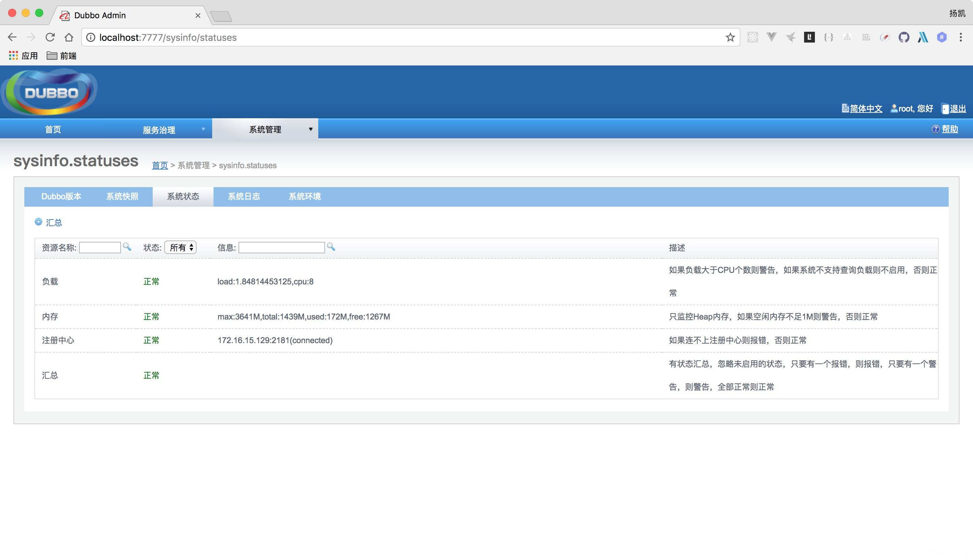Click the help question-mark icon

pyautogui.click(x=935, y=129)
